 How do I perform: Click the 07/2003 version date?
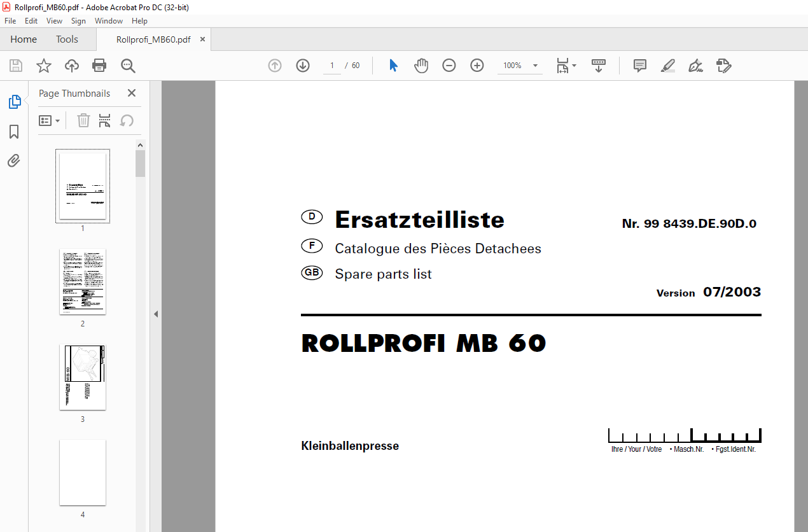tap(732, 292)
